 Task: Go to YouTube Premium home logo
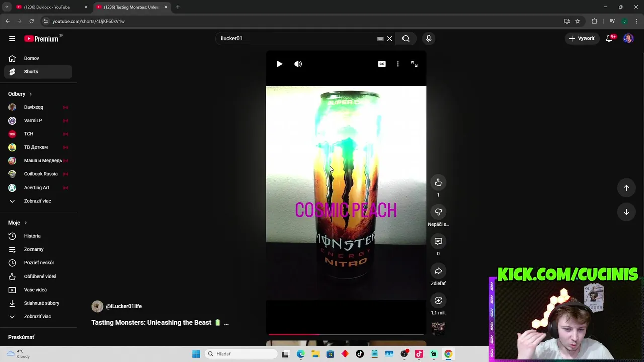(x=41, y=39)
